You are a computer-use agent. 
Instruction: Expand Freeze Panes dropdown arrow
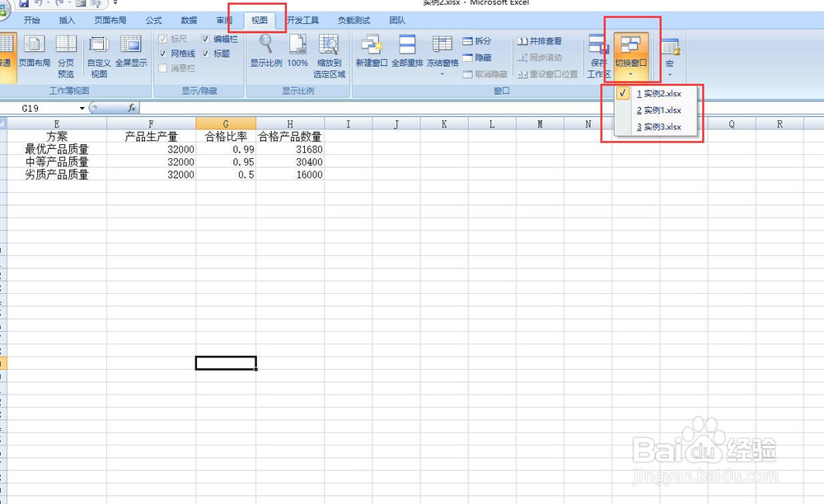[x=442, y=75]
